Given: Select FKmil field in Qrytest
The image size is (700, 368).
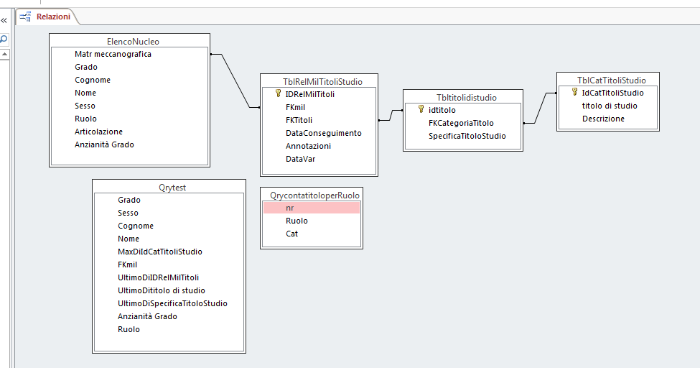Looking at the screenshot, I should (128, 265).
